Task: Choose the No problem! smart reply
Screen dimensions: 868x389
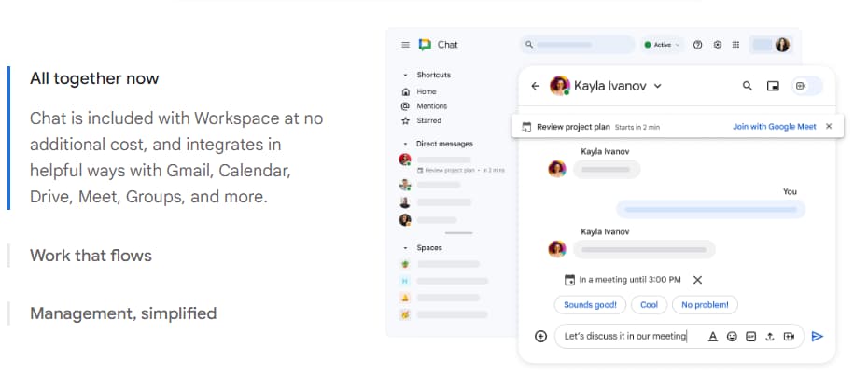Action: pyautogui.click(x=705, y=304)
